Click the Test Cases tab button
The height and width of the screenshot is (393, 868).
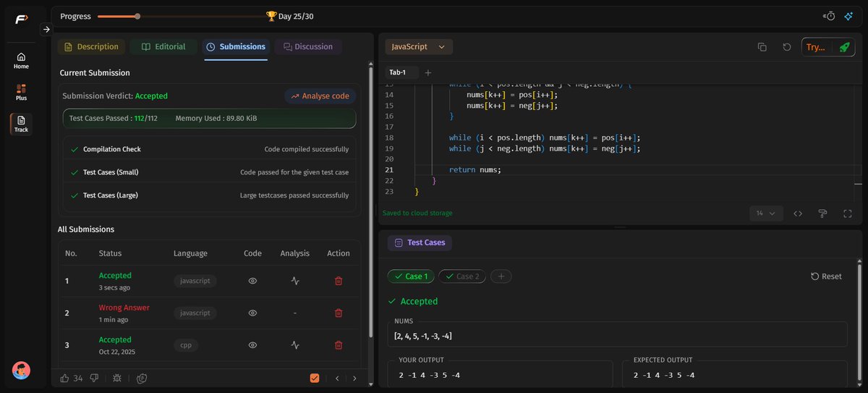click(420, 242)
